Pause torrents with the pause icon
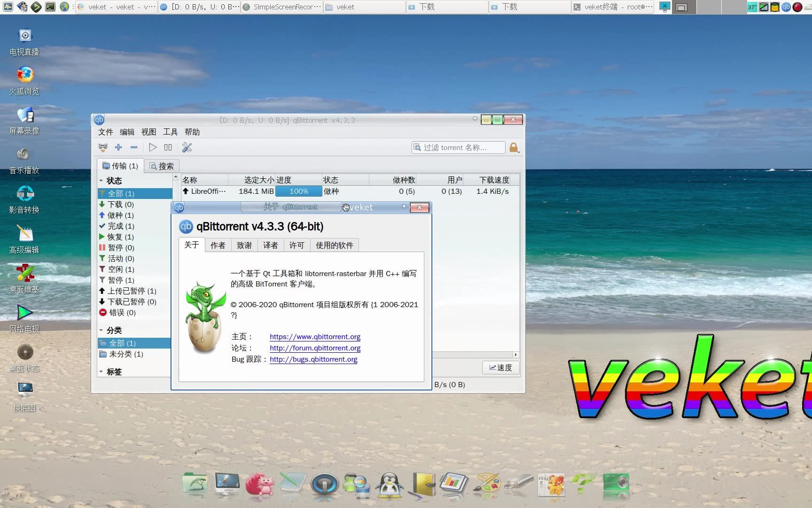Viewport: 812px width, 508px height. click(x=168, y=148)
